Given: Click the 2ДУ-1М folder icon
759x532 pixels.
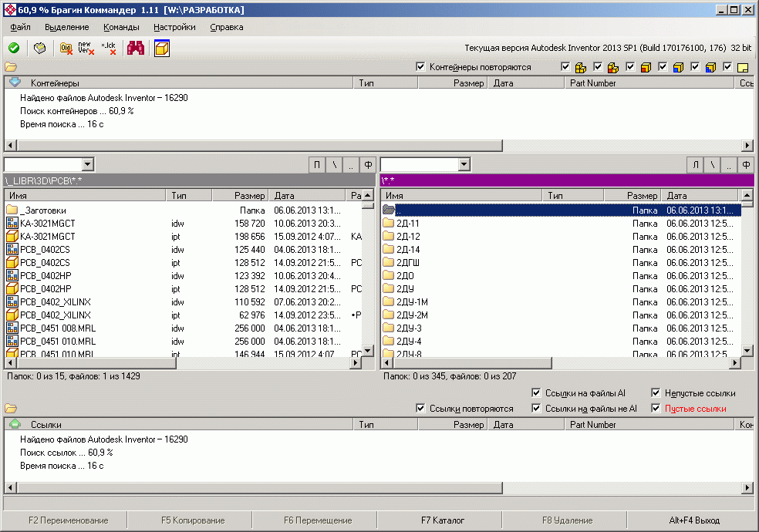Looking at the screenshot, I should 388,301.
